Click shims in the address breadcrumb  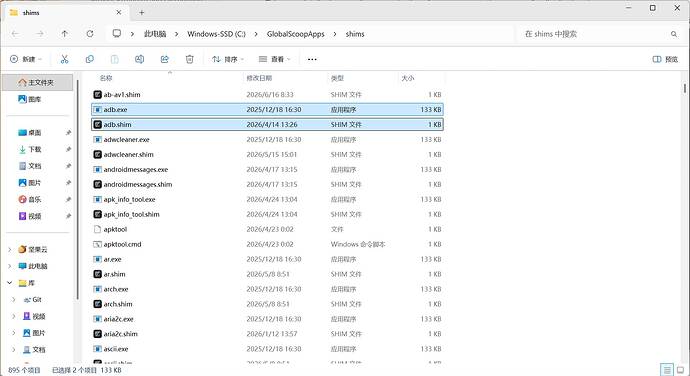[355, 34]
